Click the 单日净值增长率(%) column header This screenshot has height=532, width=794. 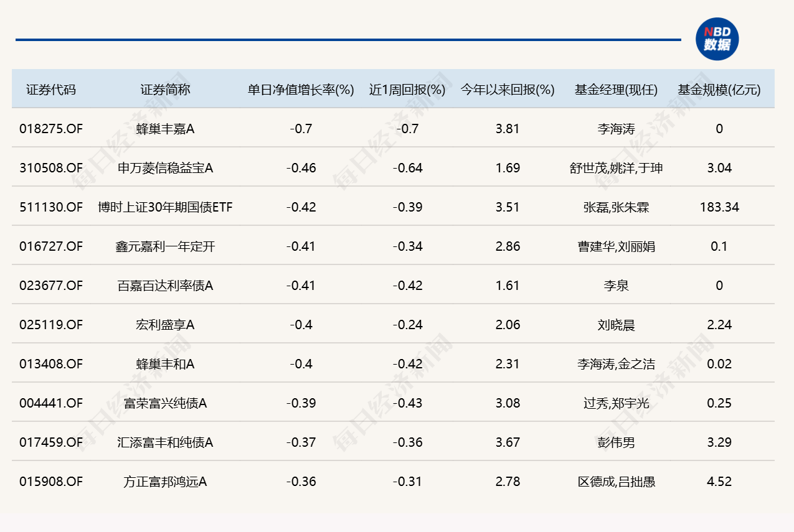(x=301, y=90)
